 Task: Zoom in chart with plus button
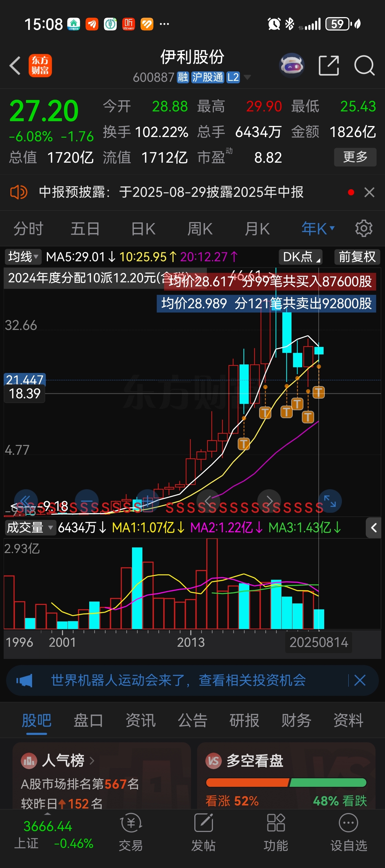148,501
